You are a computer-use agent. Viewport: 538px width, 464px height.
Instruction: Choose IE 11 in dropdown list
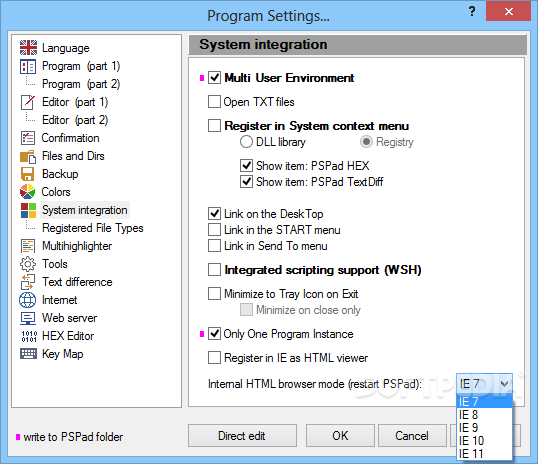484,454
